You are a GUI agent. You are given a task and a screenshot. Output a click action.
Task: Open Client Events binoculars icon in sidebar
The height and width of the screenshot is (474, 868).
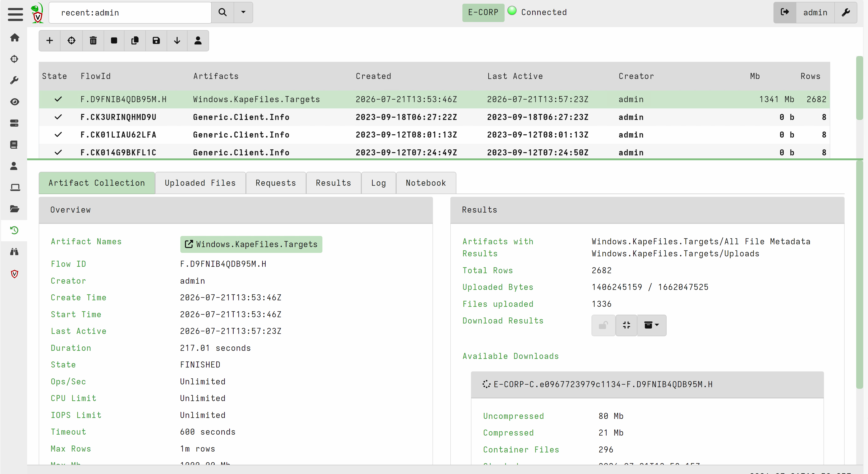click(14, 252)
